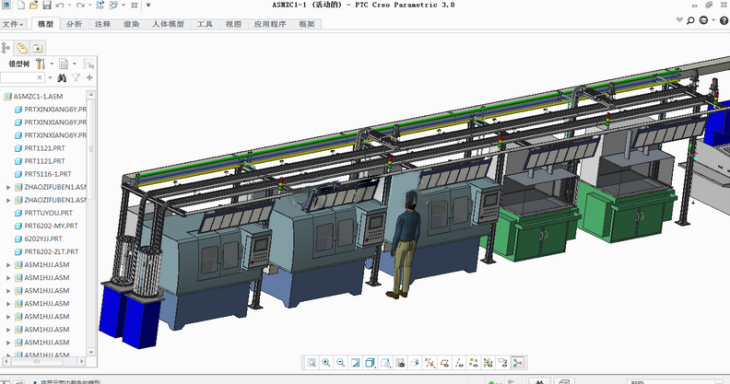Click the Refit view icon

click(311, 363)
